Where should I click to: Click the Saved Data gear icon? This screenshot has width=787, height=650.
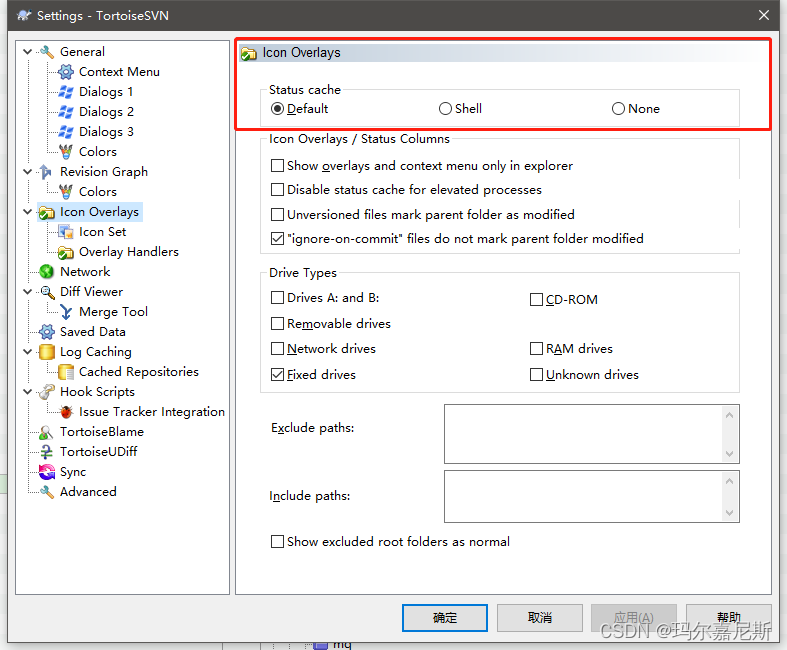pyautogui.click(x=47, y=332)
